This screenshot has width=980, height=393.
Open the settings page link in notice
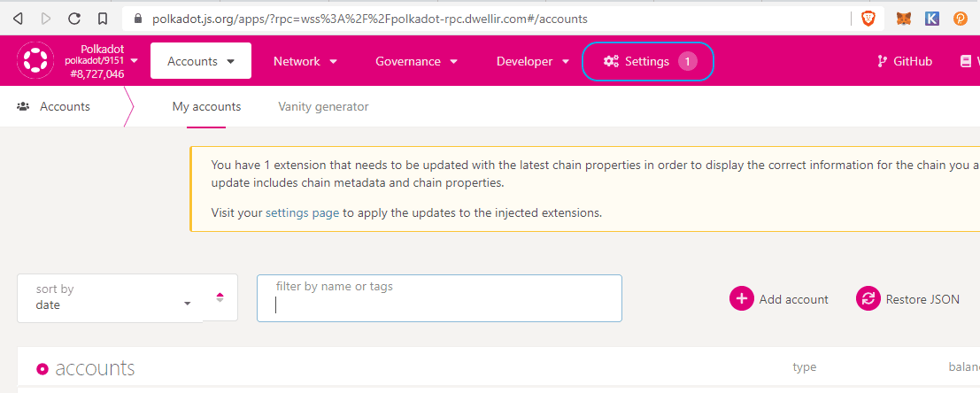(x=302, y=212)
